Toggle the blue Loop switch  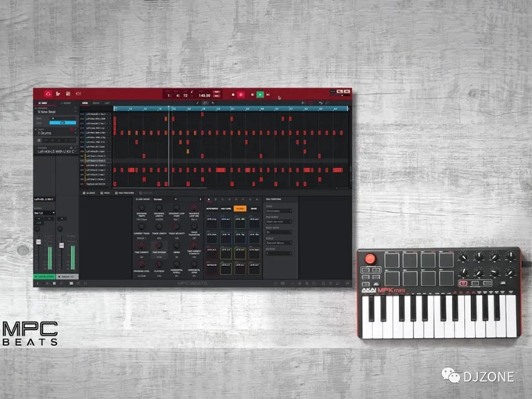pos(63,123)
